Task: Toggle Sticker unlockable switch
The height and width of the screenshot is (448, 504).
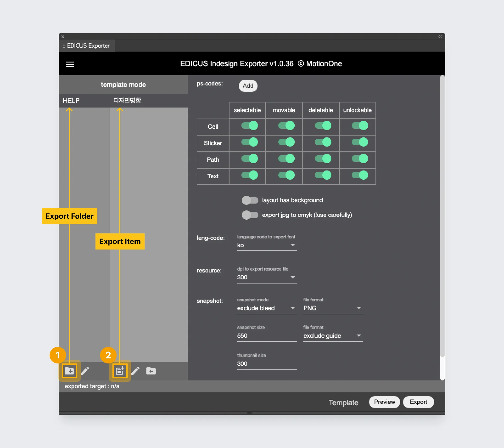Action: point(360,142)
